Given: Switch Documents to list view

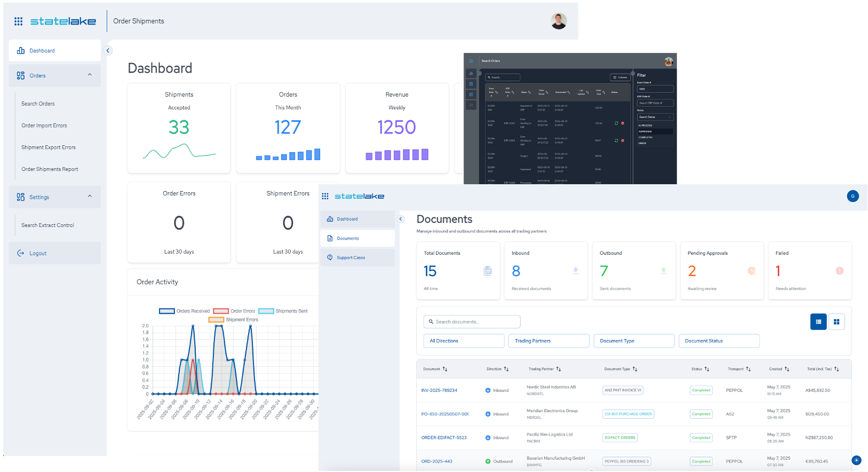Looking at the screenshot, I should pos(818,321).
